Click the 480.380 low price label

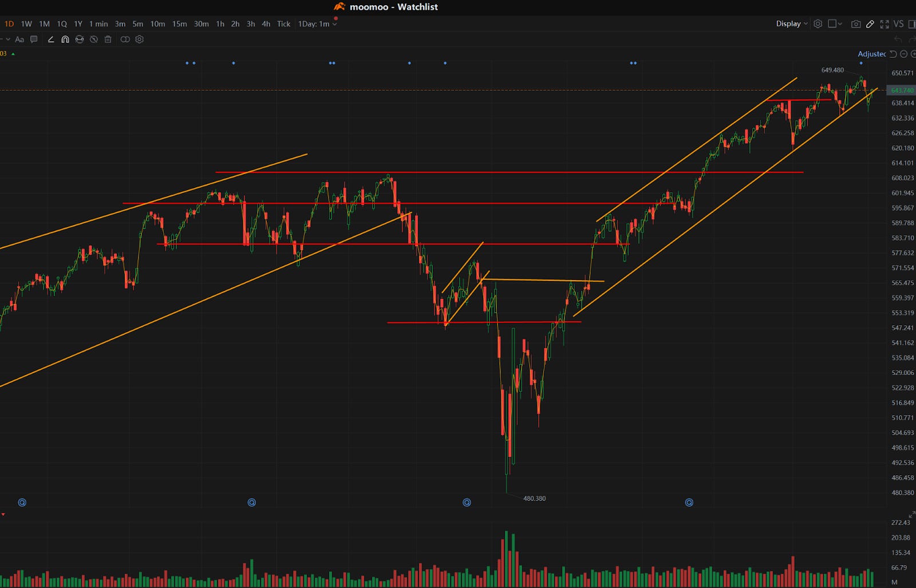coord(535,498)
